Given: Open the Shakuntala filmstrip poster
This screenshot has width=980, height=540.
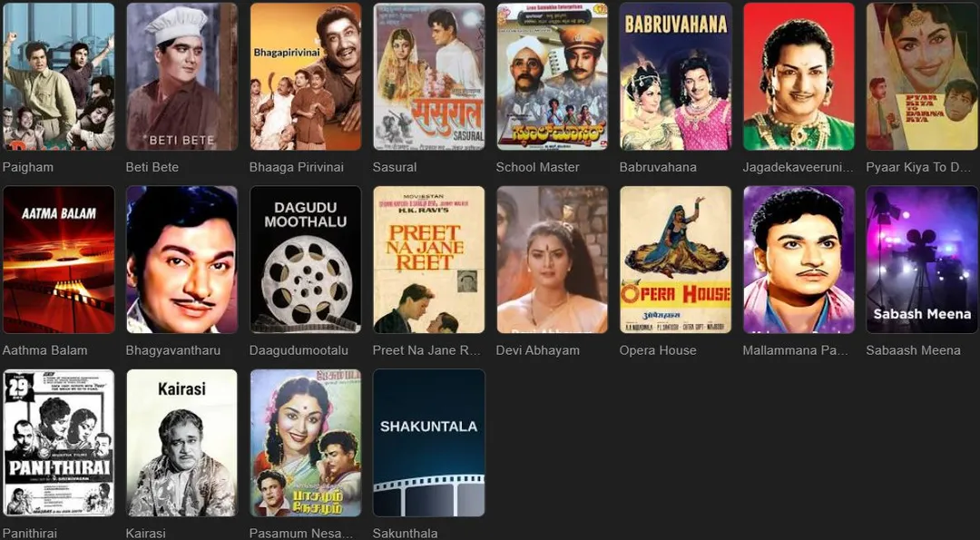Looking at the screenshot, I should click(428, 443).
